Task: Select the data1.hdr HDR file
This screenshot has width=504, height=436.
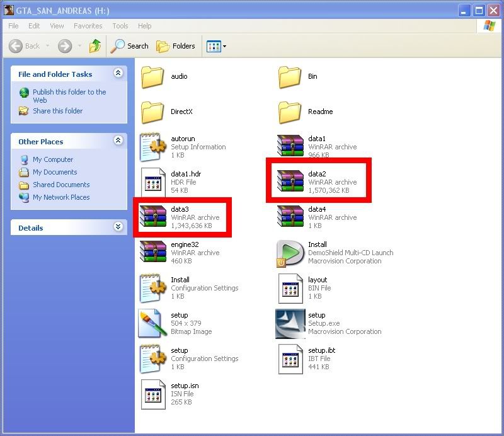Action: click(171, 182)
